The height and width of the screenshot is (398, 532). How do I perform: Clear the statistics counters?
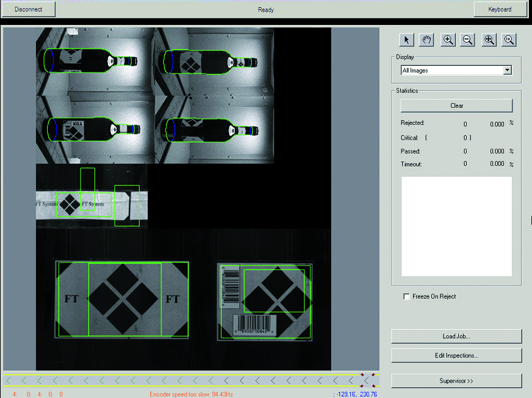(456, 105)
